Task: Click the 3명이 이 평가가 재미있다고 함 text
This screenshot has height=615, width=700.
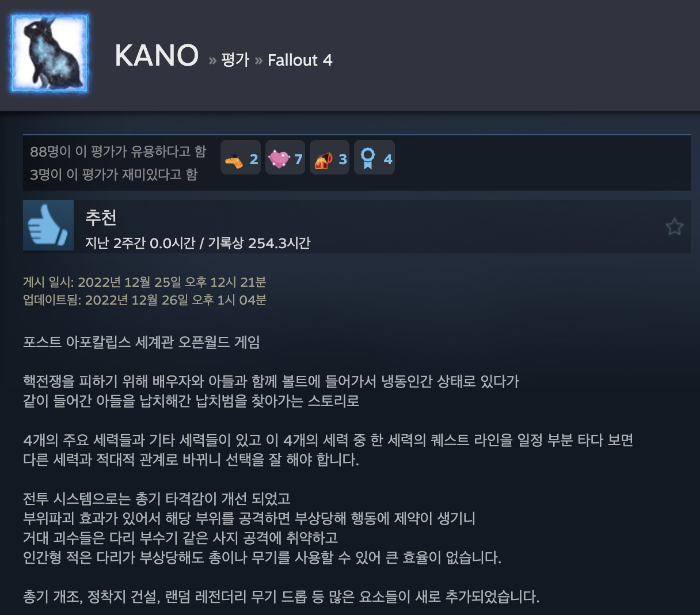Action: pyautogui.click(x=114, y=174)
